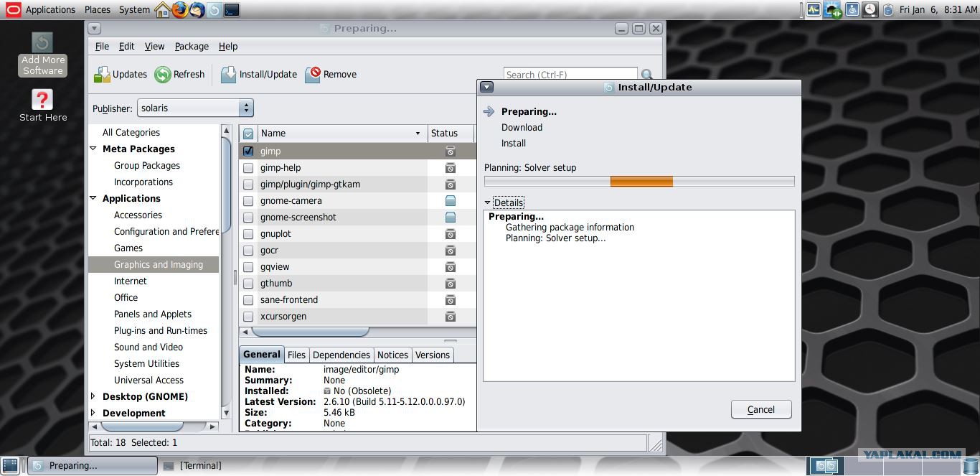Open the File menu

(x=102, y=46)
